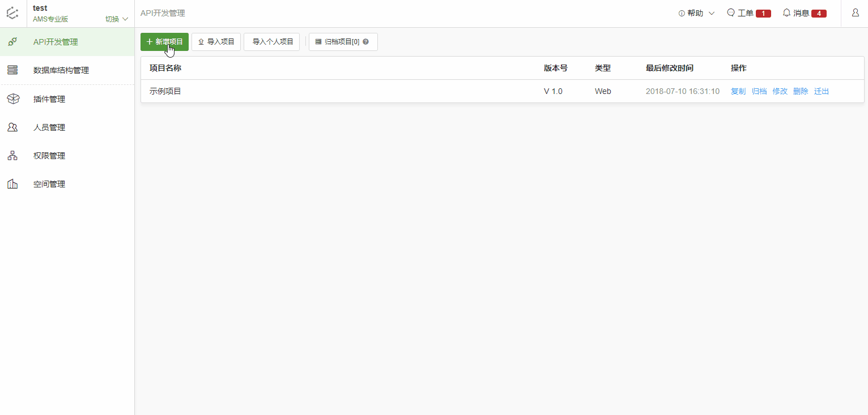Click the V 1.0 version cell
This screenshot has height=415, width=868.
click(x=553, y=91)
